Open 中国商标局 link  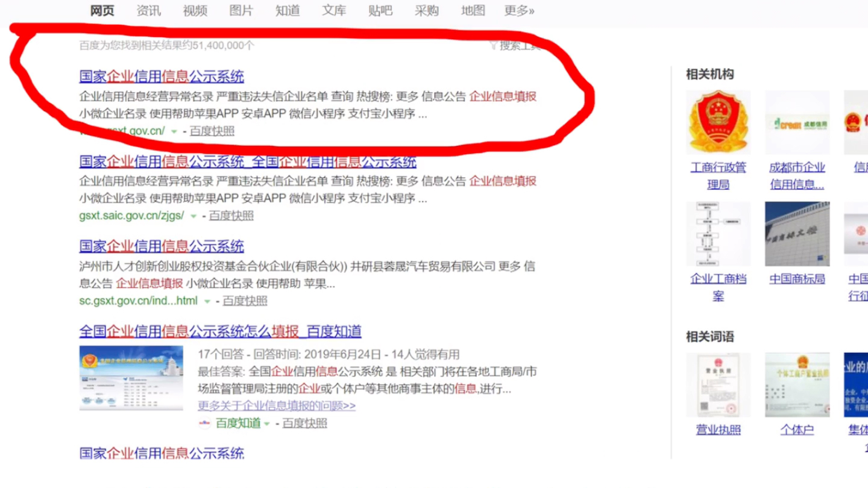tap(797, 279)
